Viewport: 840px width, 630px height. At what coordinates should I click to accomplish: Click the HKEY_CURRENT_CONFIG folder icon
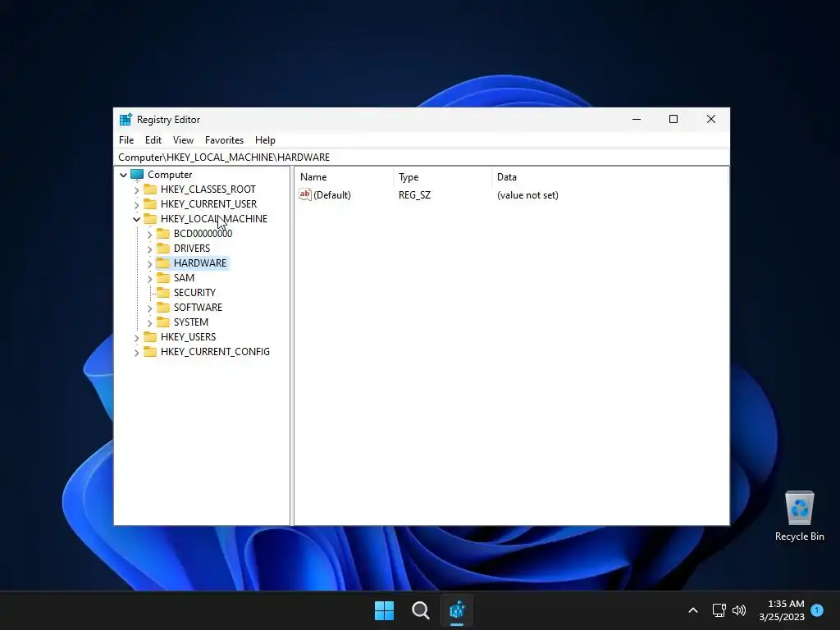click(x=150, y=351)
